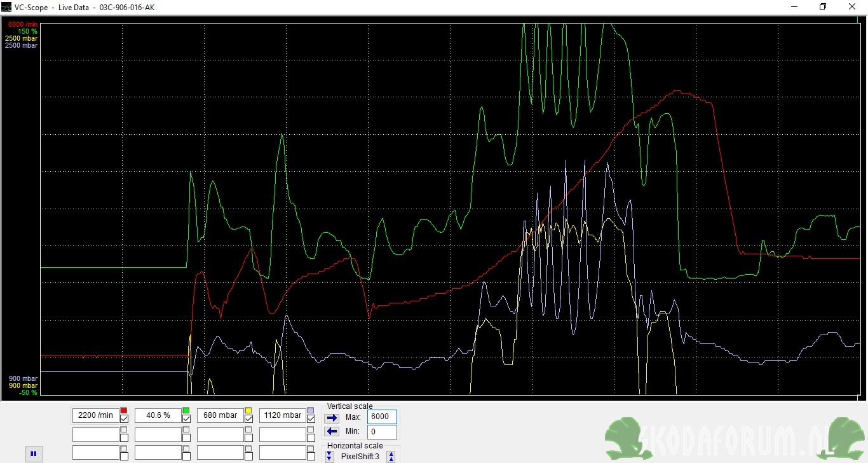Increase PixelShift with the up arrows
The image size is (868, 463).
click(391, 457)
